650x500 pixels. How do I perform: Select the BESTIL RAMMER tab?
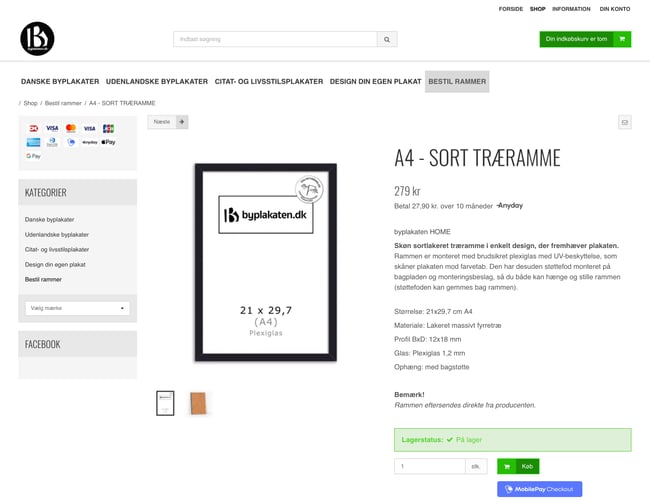click(457, 82)
